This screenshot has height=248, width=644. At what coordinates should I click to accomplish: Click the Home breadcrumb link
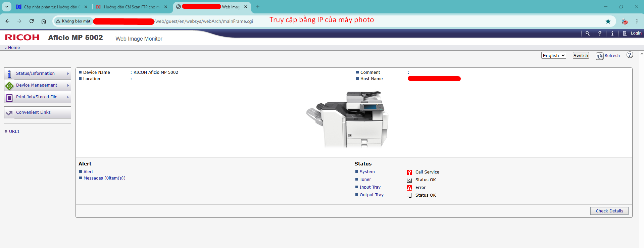point(14,48)
